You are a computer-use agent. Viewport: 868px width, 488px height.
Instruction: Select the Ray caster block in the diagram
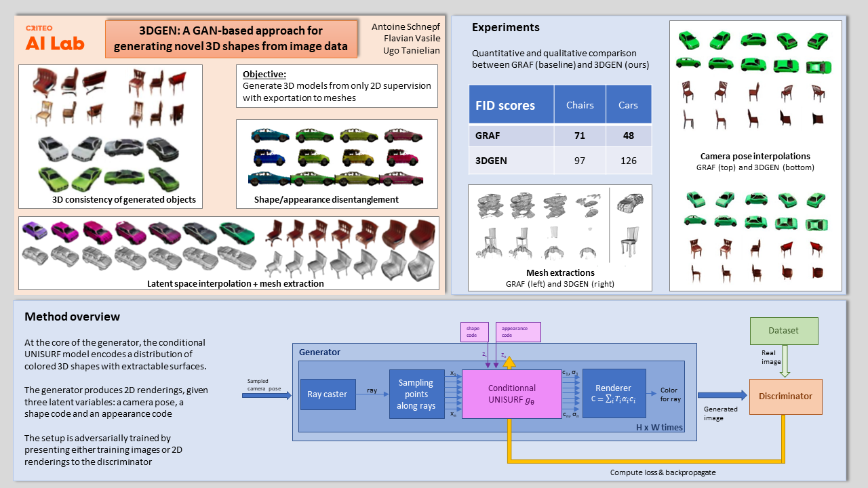tap(328, 394)
